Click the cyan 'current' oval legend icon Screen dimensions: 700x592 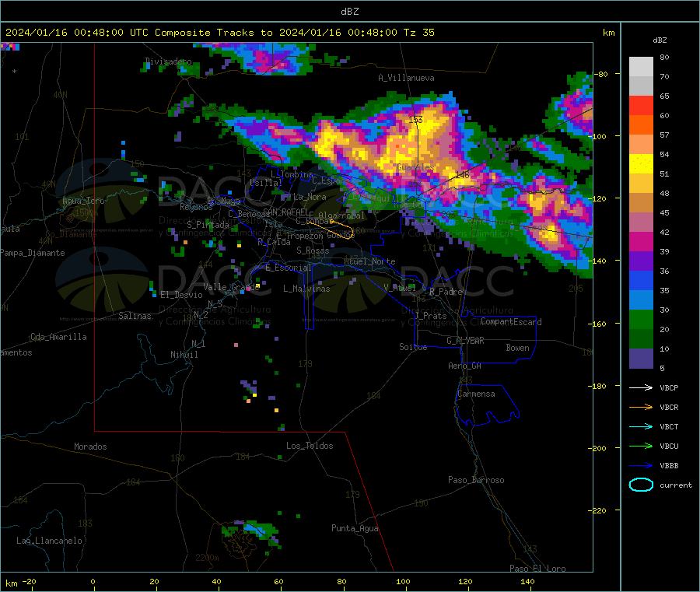[x=641, y=485]
